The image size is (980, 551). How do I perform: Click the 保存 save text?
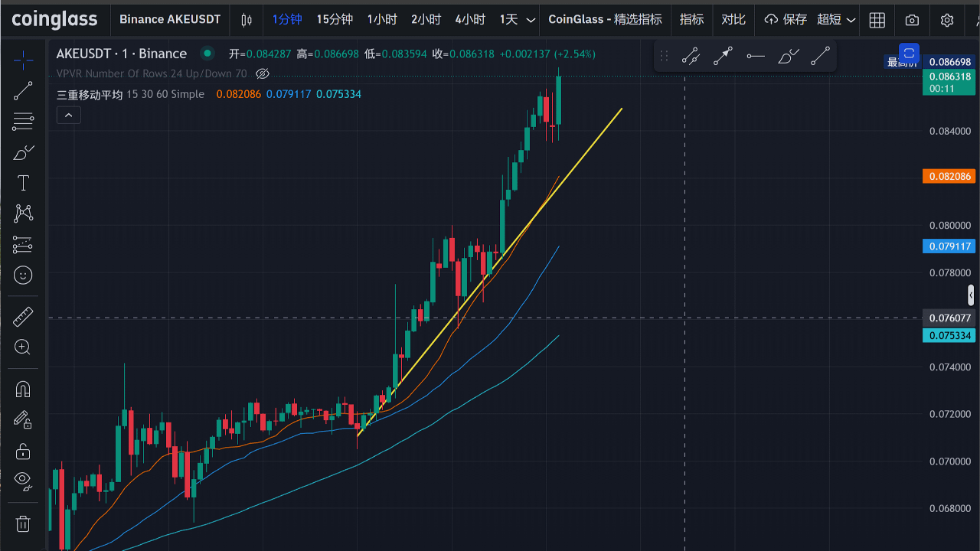[x=795, y=20]
